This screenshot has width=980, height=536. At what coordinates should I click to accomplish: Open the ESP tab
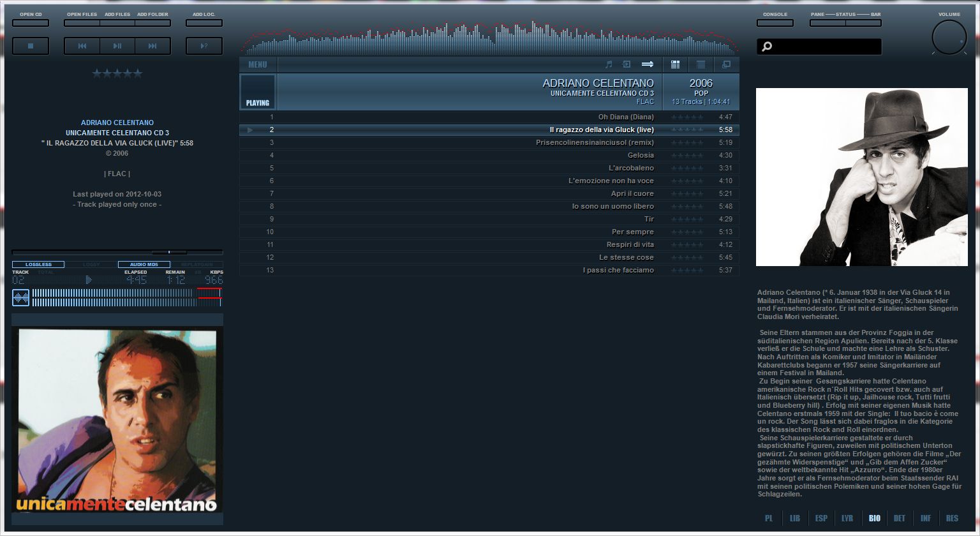(821, 518)
